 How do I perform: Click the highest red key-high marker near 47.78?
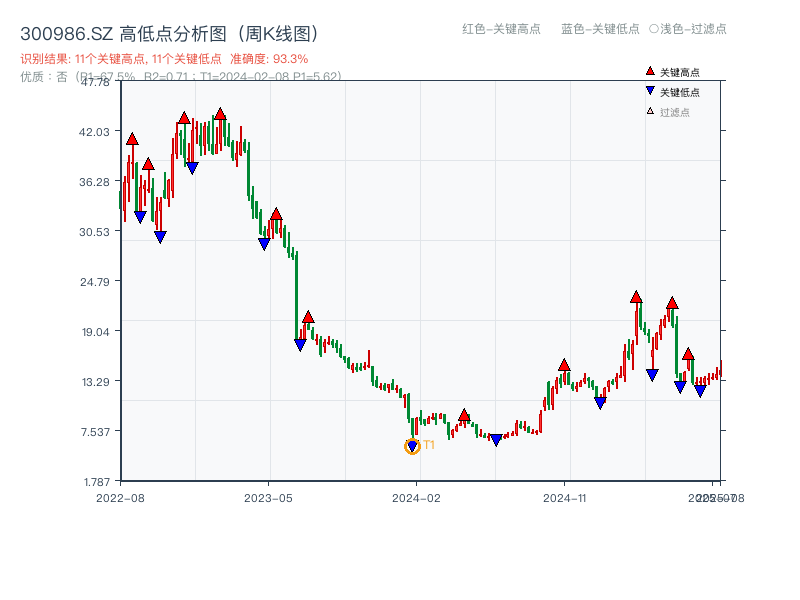point(220,114)
